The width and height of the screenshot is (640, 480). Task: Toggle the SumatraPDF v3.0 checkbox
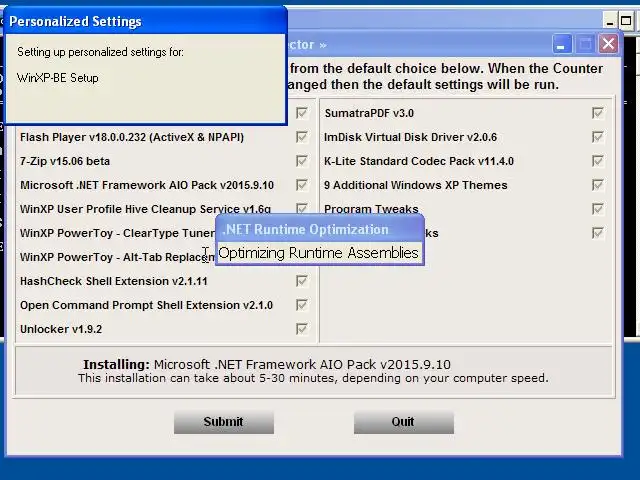click(x=598, y=113)
